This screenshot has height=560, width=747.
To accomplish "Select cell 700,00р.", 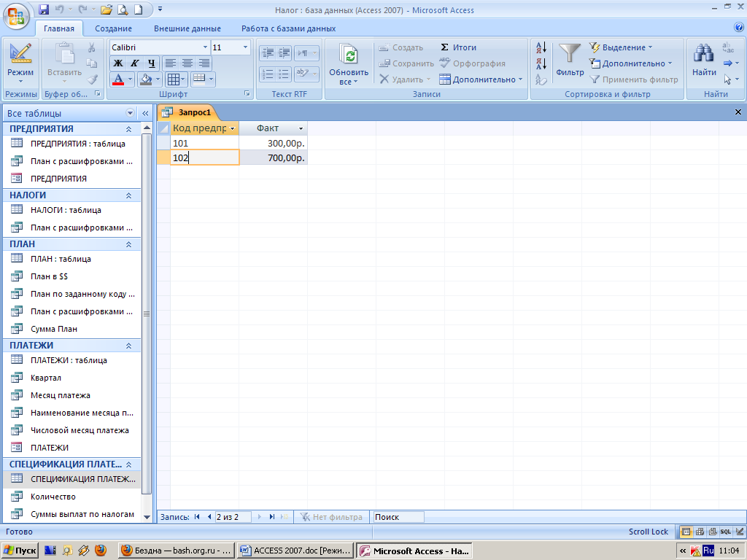I will pos(274,157).
